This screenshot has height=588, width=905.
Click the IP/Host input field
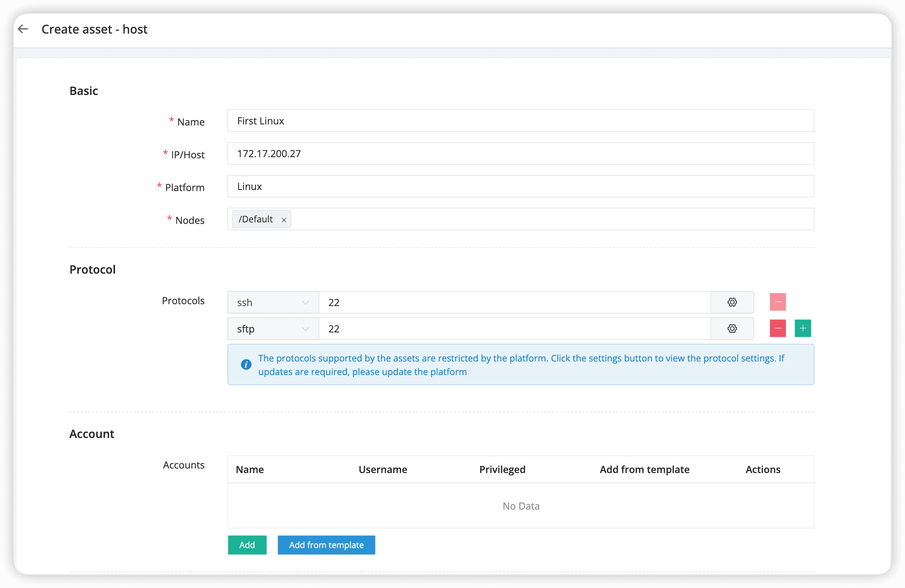(520, 153)
